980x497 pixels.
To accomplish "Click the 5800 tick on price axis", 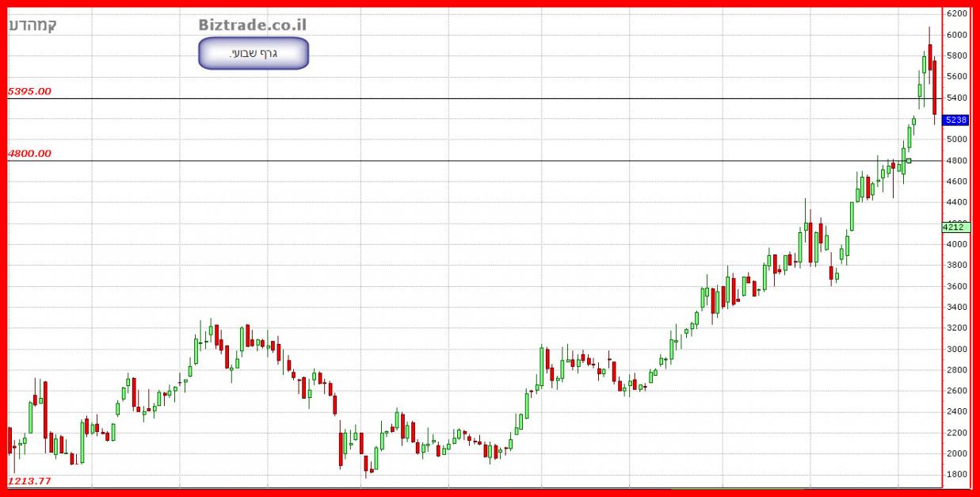I will (x=956, y=55).
